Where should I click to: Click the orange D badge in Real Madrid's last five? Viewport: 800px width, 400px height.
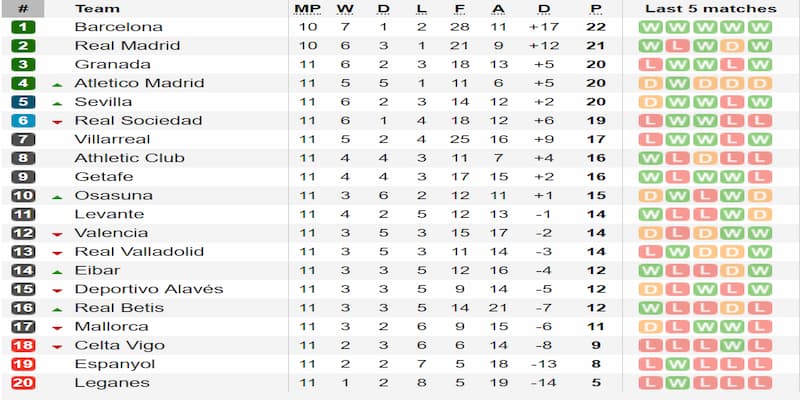(x=732, y=46)
